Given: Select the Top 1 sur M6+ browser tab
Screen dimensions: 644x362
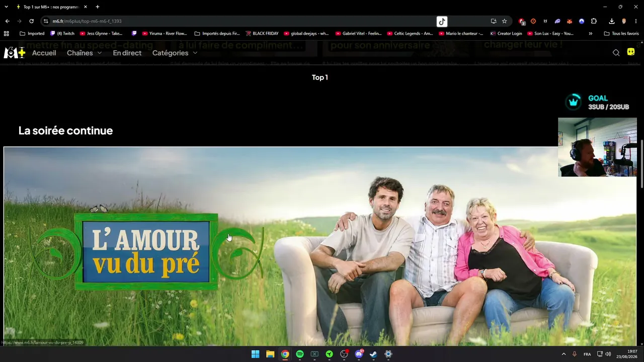Looking at the screenshot, I should pyautogui.click(x=52, y=7).
